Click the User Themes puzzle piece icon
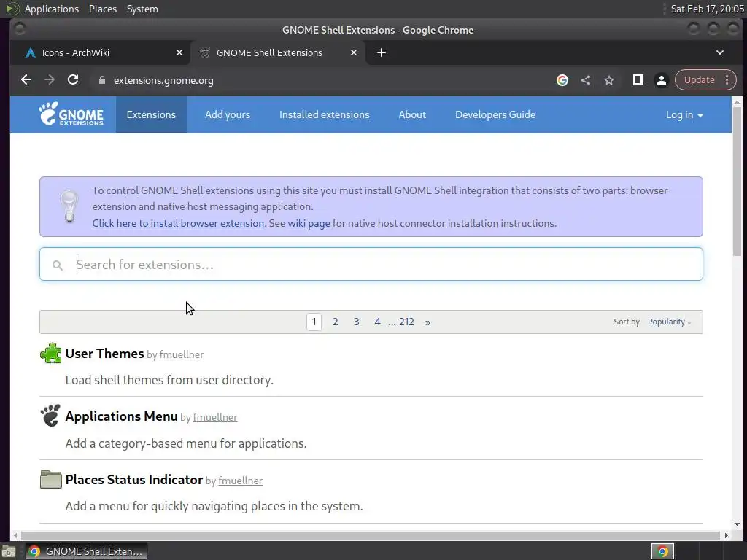This screenshot has height=560, width=747. [50, 354]
